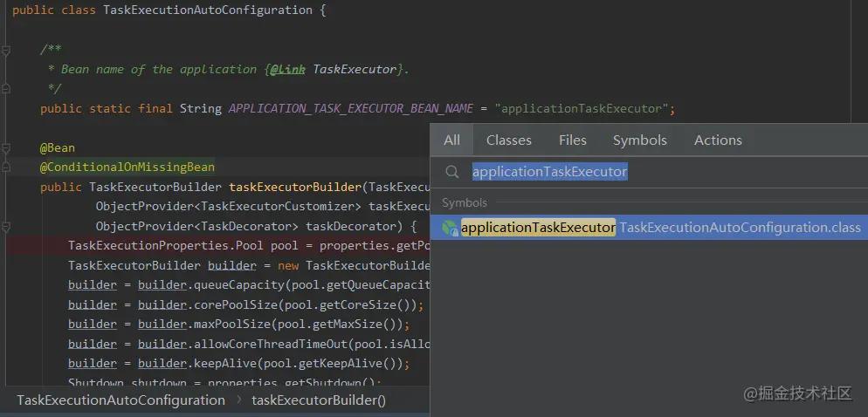
Task: Click the magnifier icon in the search box
Action: click(x=451, y=172)
